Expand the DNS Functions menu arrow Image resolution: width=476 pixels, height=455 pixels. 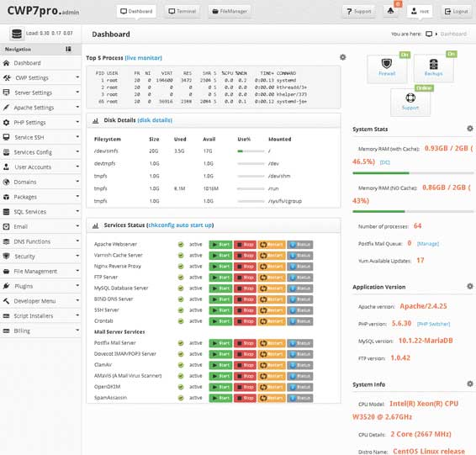click(x=77, y=241)
